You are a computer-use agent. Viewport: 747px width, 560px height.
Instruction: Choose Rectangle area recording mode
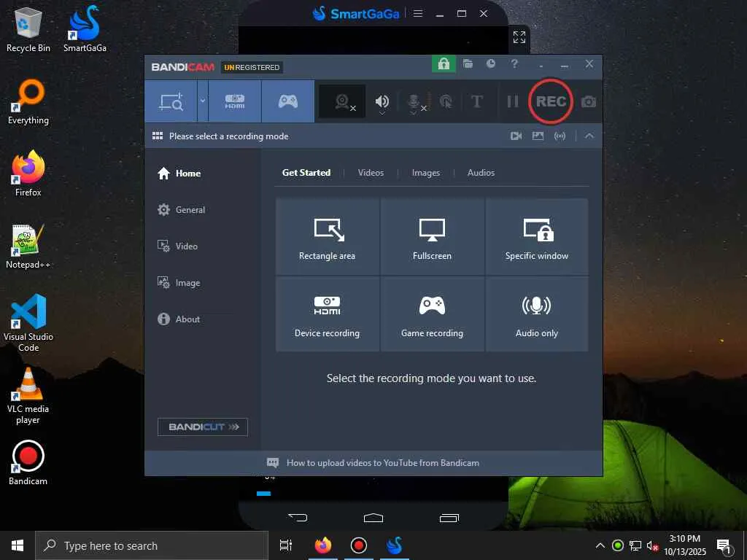tap(328, 237)
